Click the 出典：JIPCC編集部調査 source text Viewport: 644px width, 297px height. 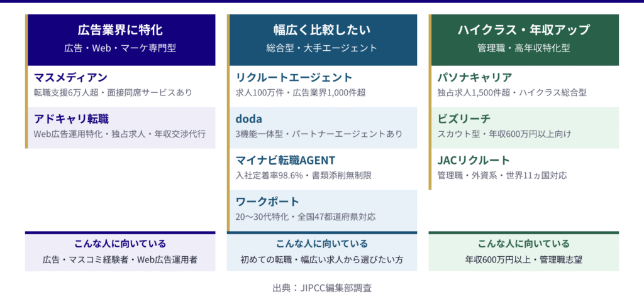coord(321,288)
